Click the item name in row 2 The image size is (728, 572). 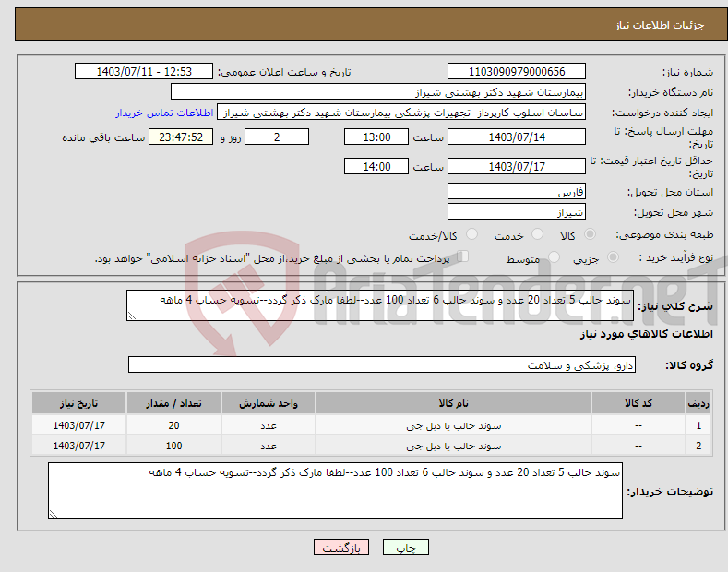[x=453, y=446]
